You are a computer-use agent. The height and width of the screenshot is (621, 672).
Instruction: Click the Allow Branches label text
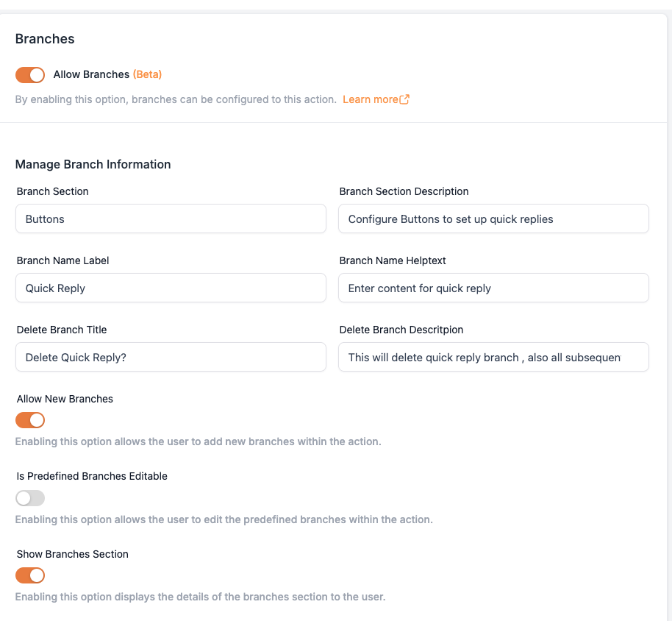click(91, 74)
